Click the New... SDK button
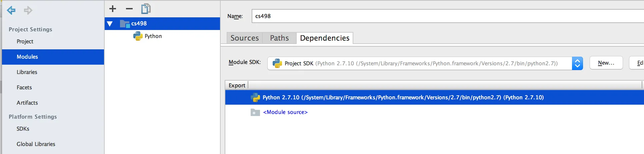This screenshot has height=154, width=644. pyautogui.click(x=606, y=63)
